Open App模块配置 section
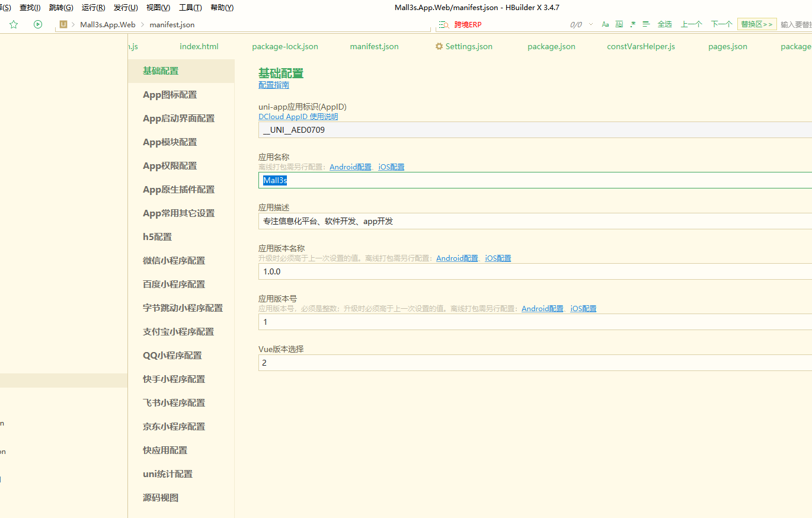The width and height of the screenshot is (812, 518). click(181, 142)
